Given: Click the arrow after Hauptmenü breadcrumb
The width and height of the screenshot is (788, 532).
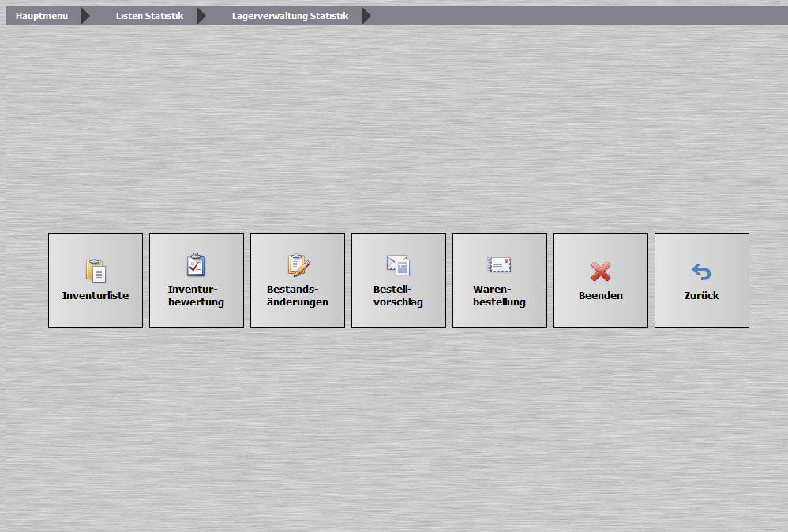Looking at the screenshot, I should (x=85, y=16).
